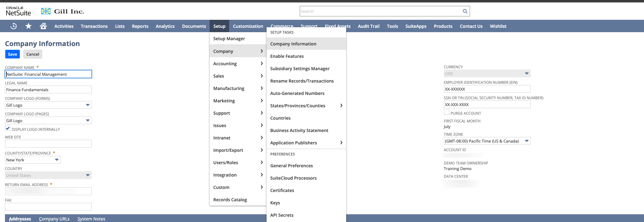Click the Employer Identification Number field
This screenshot has height=222, width=644.
pos(487,89)
